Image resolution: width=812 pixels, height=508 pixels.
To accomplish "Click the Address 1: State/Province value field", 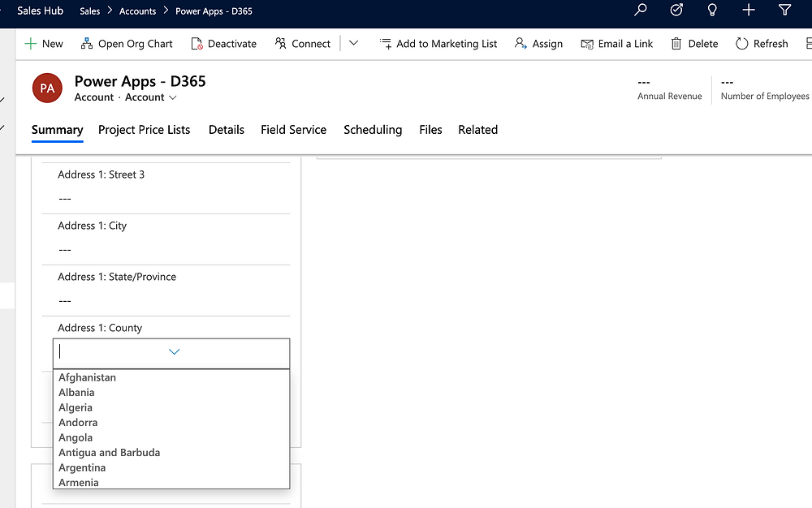I will tap(171, 301).
